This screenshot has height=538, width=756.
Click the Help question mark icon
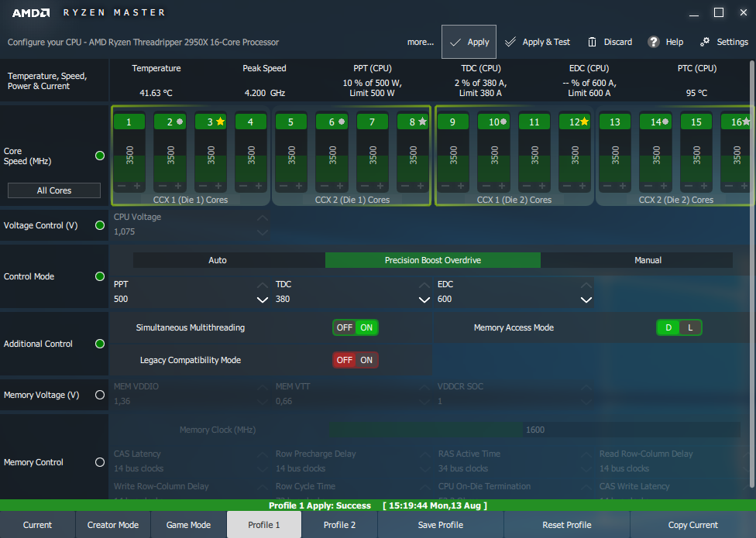pyautogui.click(x=653, y=42)
